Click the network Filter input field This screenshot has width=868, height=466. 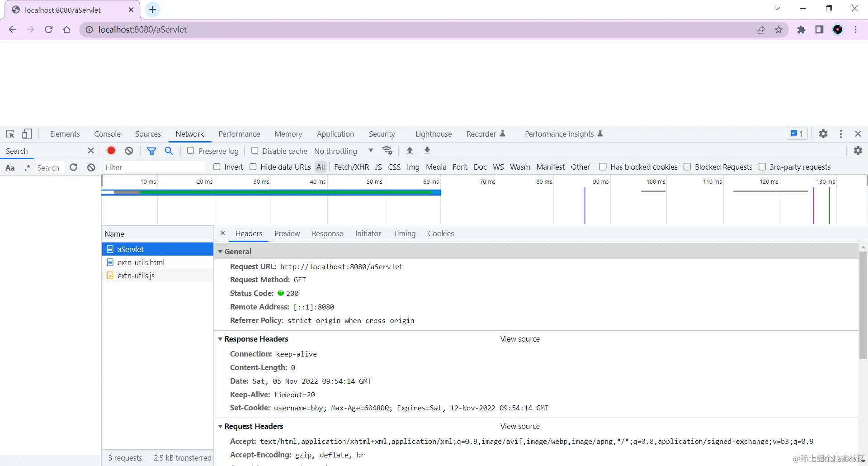click(x=155, y=167)
